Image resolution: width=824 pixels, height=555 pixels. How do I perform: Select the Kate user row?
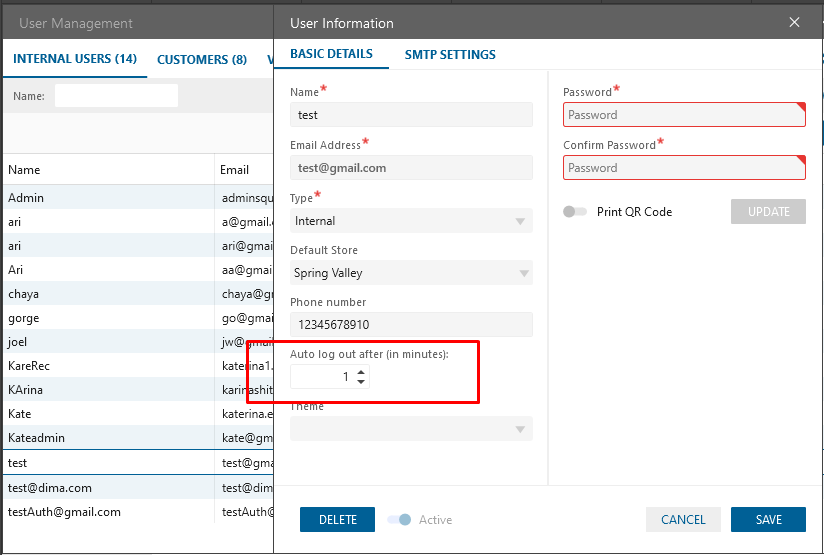tap(138, 414)
